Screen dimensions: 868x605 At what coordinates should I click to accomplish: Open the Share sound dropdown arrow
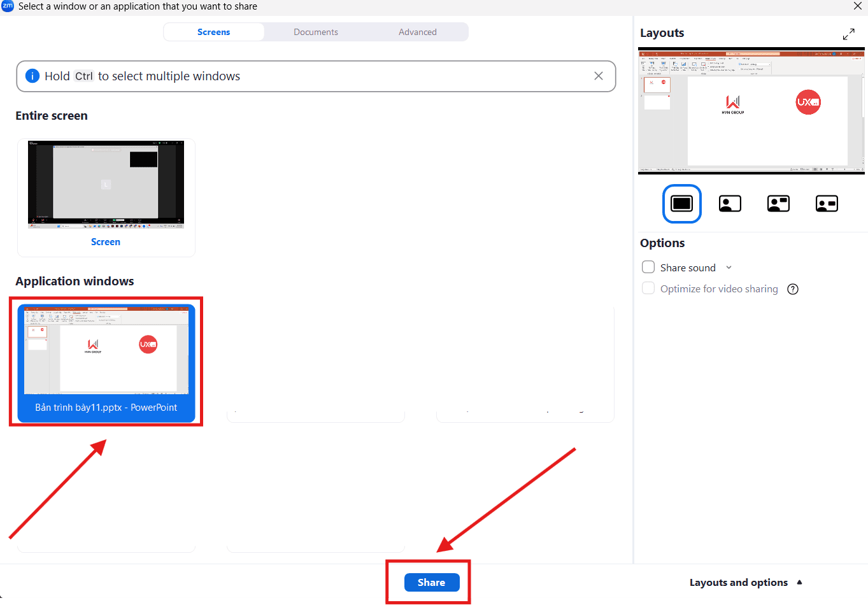pyautogui.click(x=729, y=267)
